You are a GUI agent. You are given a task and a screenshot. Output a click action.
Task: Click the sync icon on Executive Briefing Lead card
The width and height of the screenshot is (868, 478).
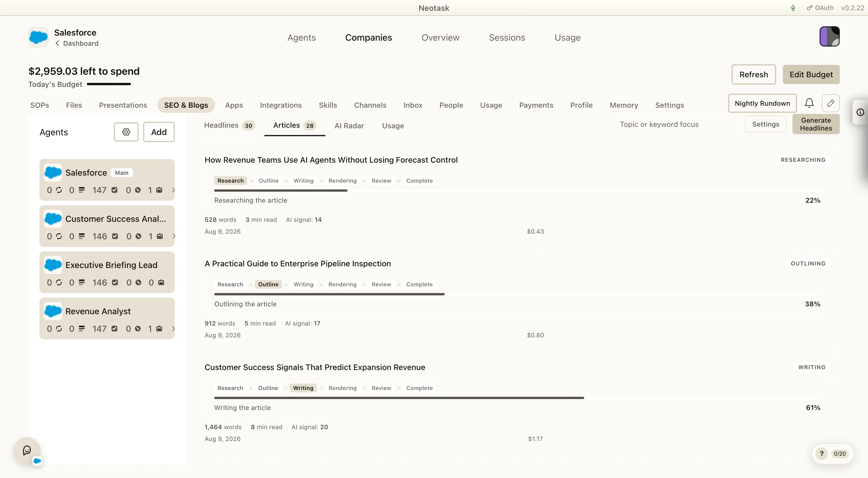click(x=59, y=282)
